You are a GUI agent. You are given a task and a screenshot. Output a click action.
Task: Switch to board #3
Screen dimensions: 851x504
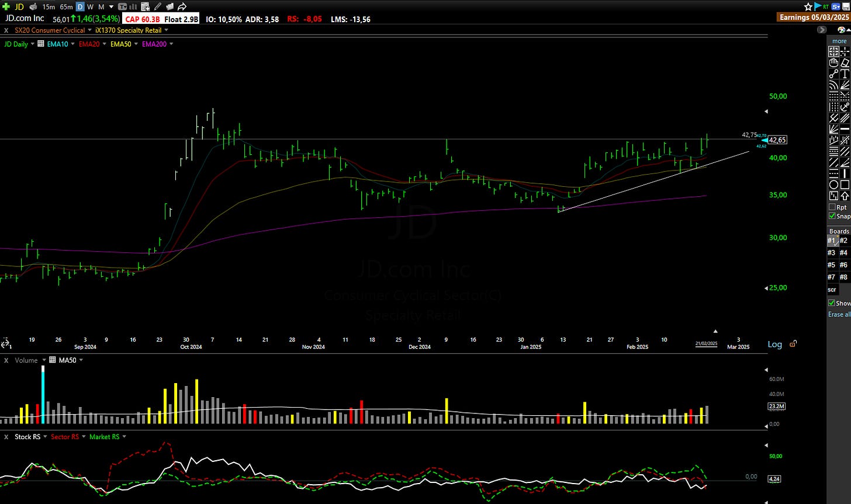click(x=832, y=252)
